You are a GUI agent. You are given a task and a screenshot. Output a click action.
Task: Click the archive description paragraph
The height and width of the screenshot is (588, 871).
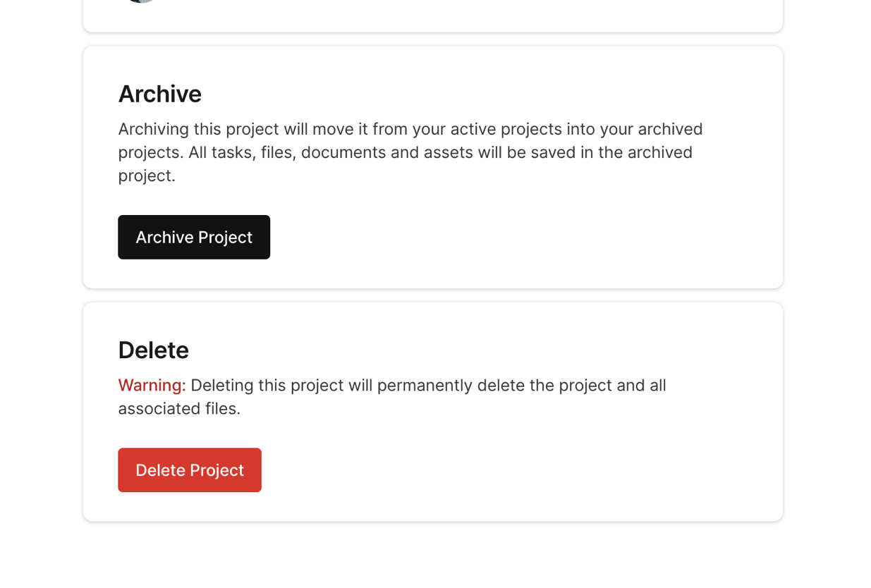pyautogui.click(x=409, y=152)
